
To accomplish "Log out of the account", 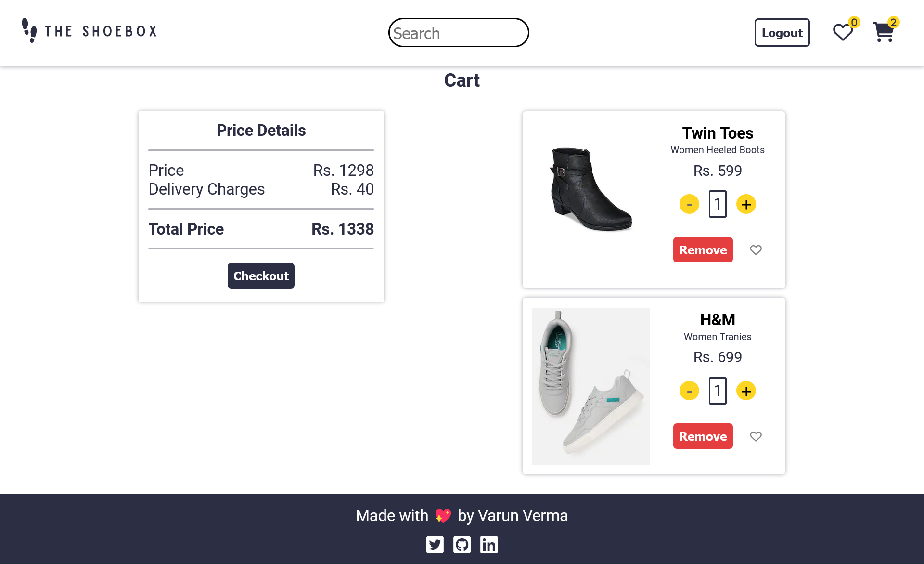I will click(782, 32).
